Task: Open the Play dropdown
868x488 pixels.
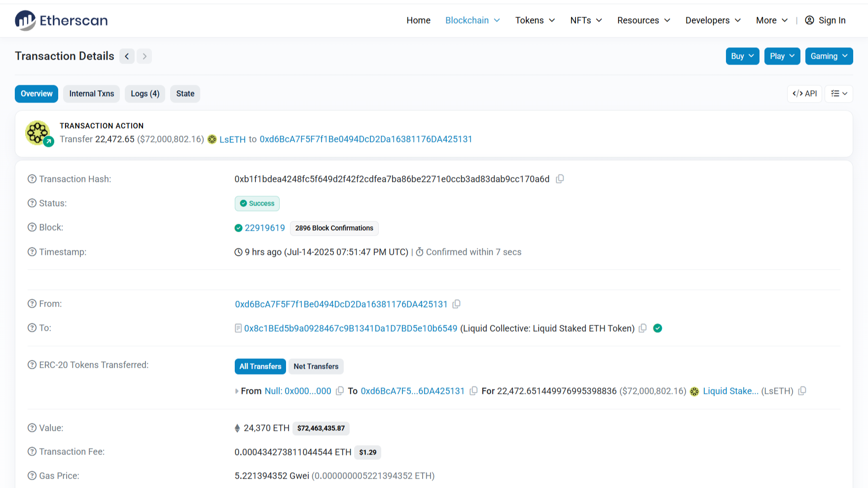Action: [x=782, y=56]
